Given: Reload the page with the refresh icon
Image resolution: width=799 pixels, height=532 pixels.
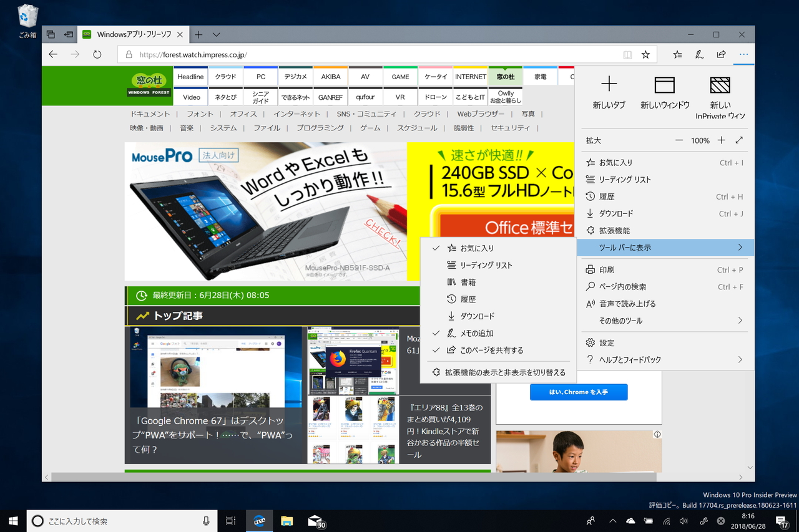Looking at the screenshot, I should point(97,54).
